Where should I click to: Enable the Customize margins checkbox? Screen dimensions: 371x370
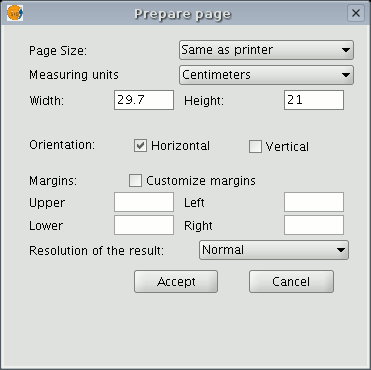tap(135, 181)
